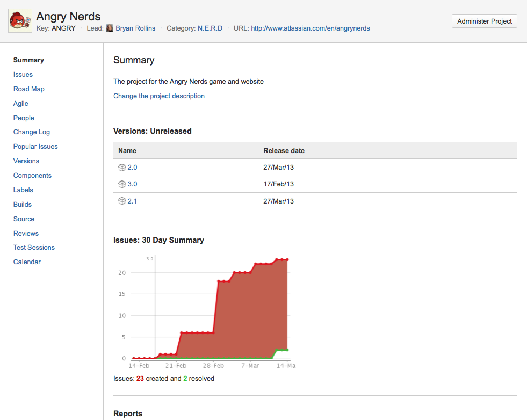
Task: Visit the atlassian.com angrynerds URL
Action: (310, 28)
